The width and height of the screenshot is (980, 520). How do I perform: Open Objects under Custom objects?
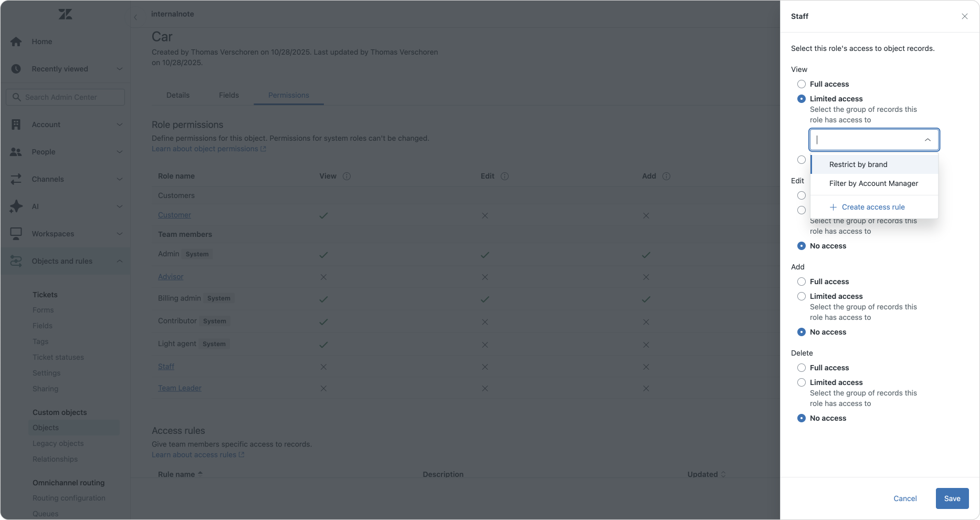click(x=74, y=428)
